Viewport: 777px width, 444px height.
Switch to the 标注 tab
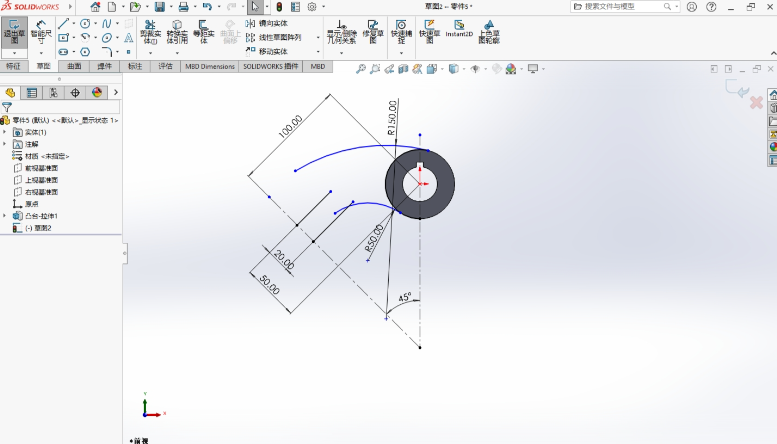pos(135,66)
